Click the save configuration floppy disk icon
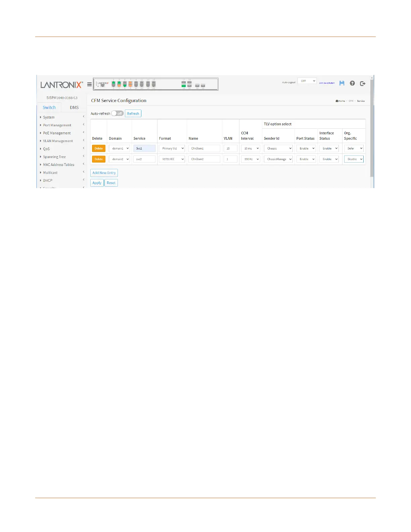Viewport: 411px width, 532px height. coord(342,83)
